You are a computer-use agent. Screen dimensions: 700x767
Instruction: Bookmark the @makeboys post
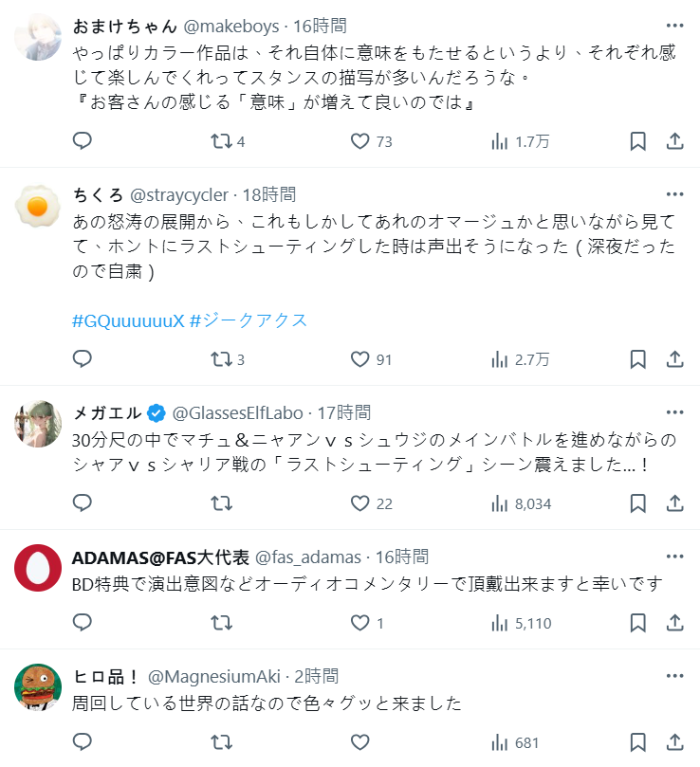pyautogui.click(x=638, y=141)
